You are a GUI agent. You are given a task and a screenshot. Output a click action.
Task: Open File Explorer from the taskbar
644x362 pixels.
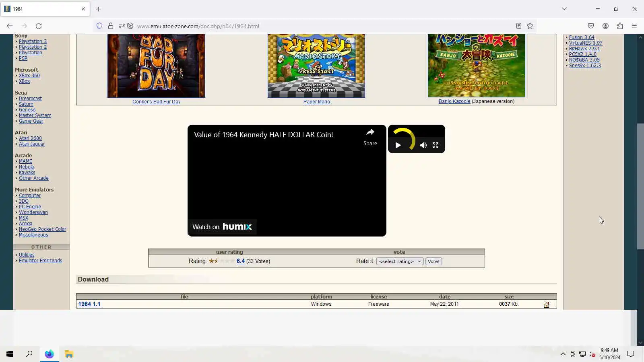tap(69, 354)
